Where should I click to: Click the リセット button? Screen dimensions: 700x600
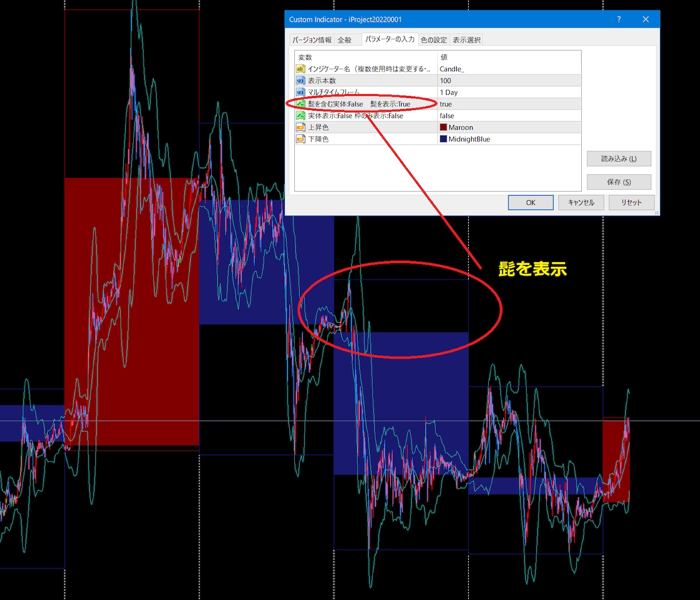coord(631,202)
